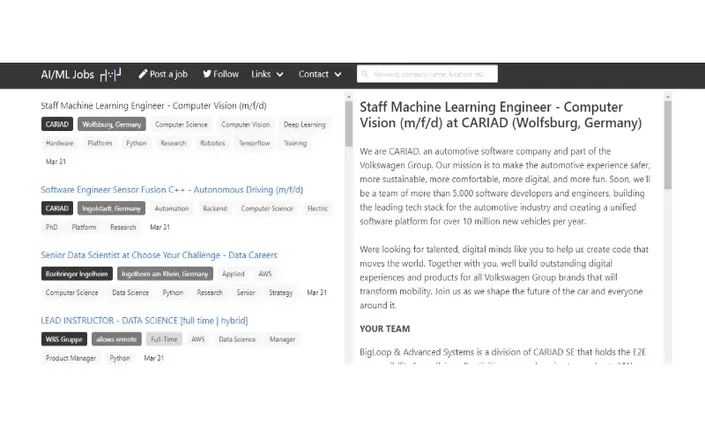Select the Electric tag
This screenshot has height=427, width=705.
317,209
